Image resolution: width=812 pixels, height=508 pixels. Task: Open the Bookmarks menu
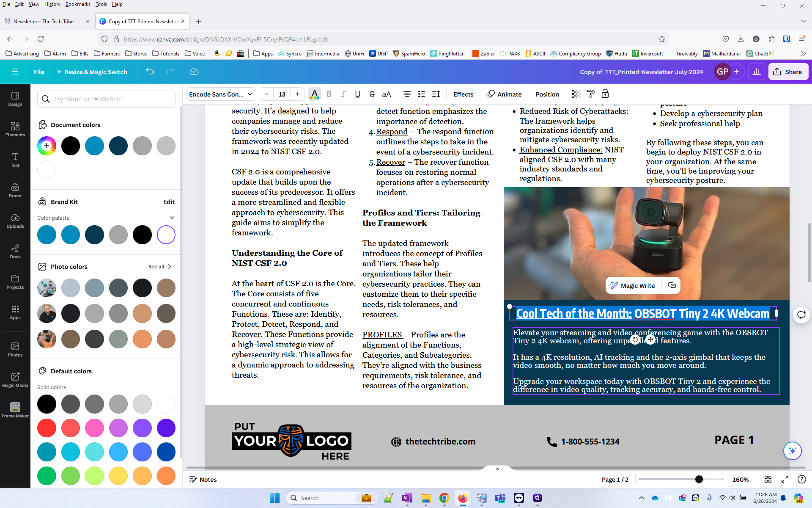77,4
